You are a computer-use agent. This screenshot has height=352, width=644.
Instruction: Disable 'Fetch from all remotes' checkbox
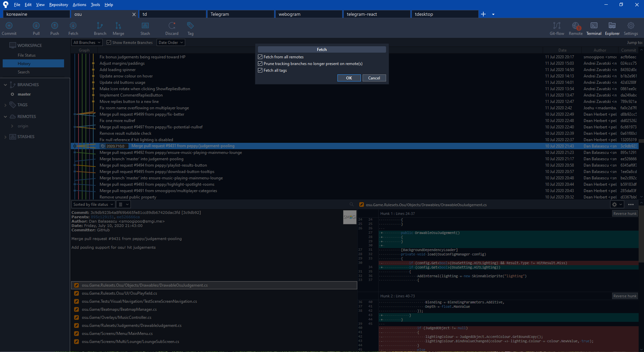click(260, 57)
